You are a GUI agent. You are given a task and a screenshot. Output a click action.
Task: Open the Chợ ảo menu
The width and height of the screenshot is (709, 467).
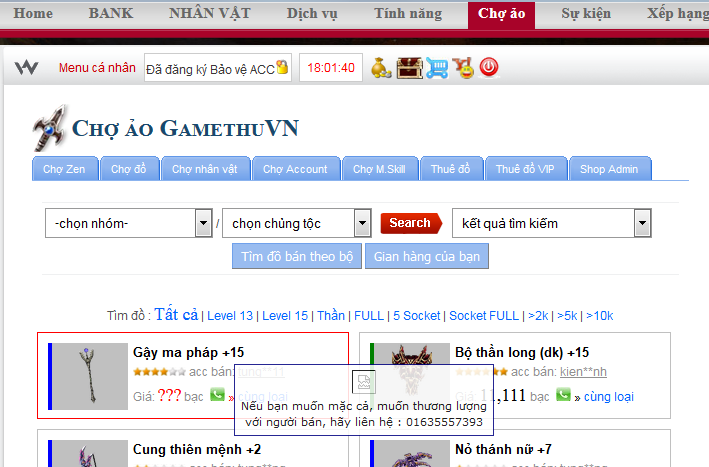[501, 14]
